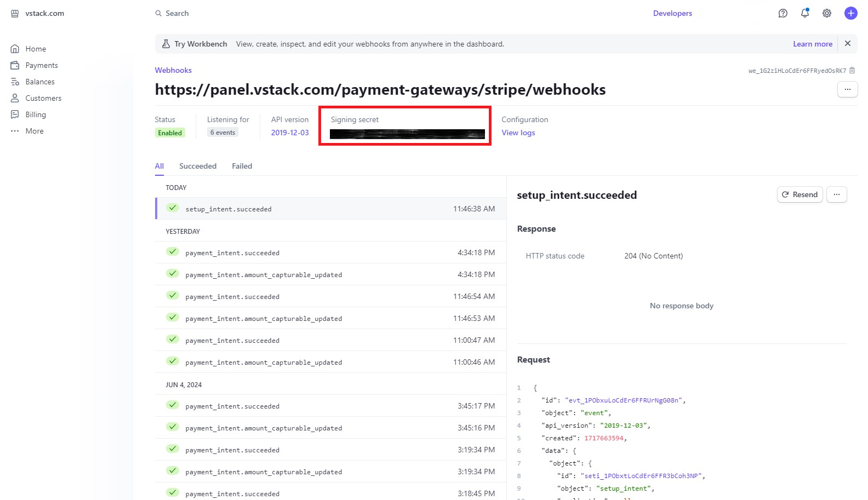Click the refresh icon in Resend button
The image size is (868, 500).
point(785,194)
